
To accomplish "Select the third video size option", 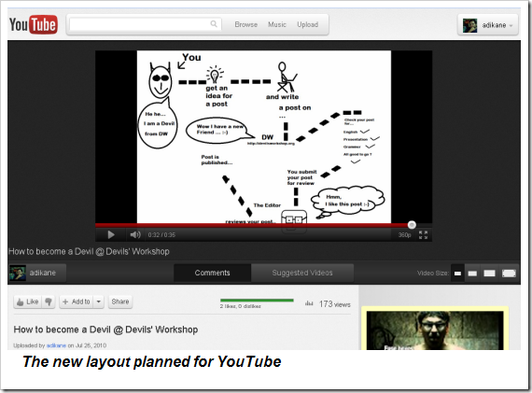I will coord(489,274).
